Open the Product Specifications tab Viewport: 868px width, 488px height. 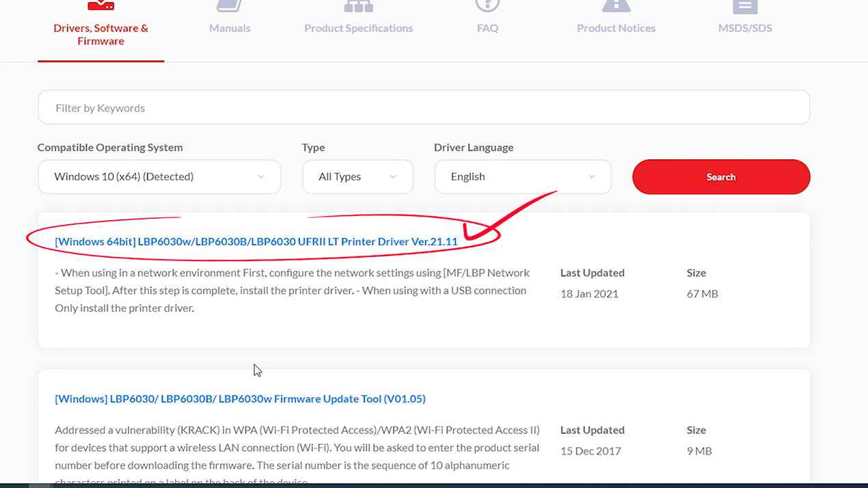click(x=358, y=28)
